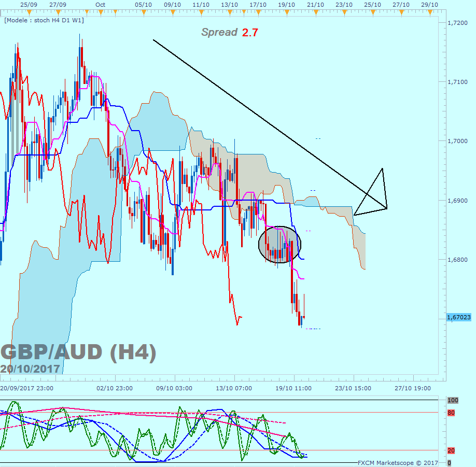Click the Oct label on top date axis

tap(101, 4)
